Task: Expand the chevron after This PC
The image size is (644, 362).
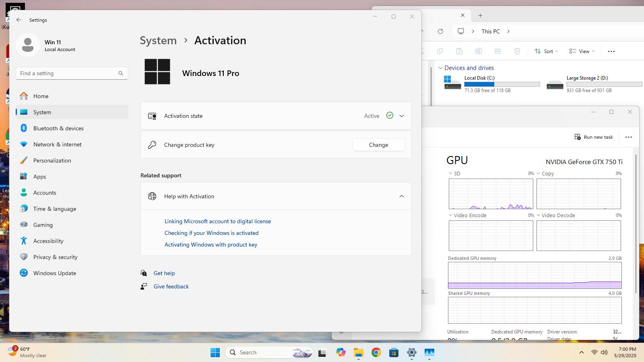Action: 508,31
